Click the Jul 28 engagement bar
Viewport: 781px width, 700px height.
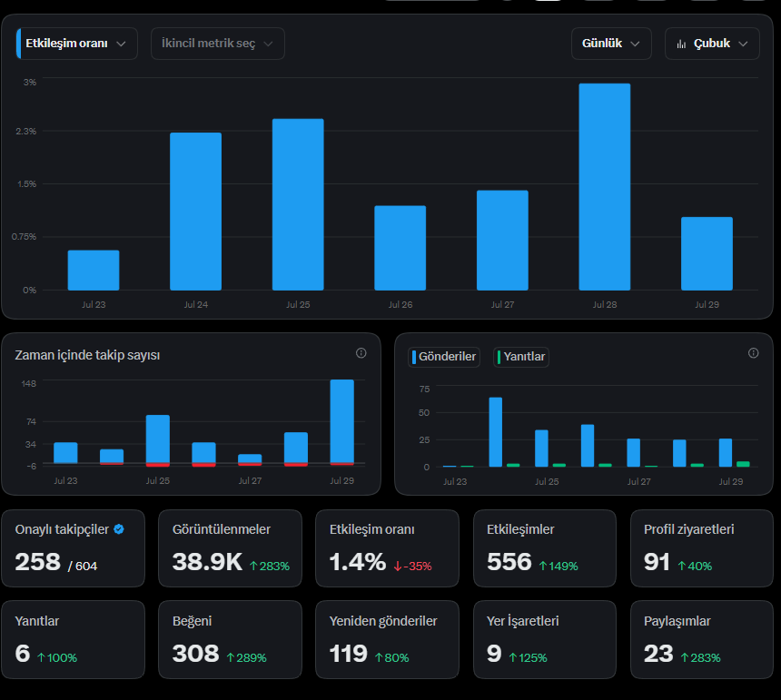604,187
